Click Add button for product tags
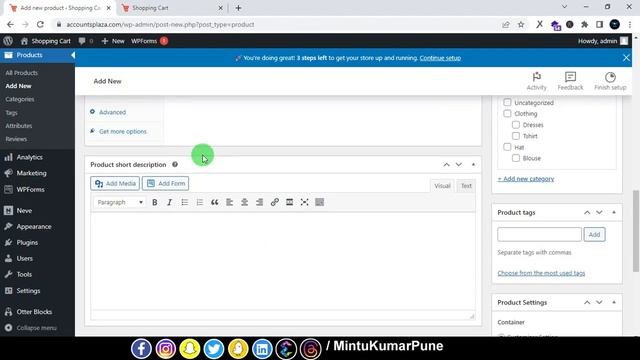640x360 pixels. [x=594, y=234]
